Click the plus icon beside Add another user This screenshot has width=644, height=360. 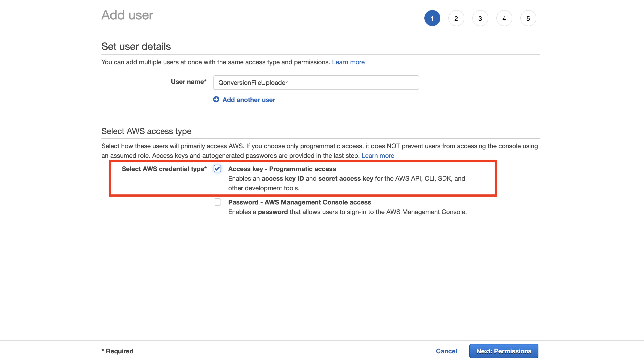point(216,99)
